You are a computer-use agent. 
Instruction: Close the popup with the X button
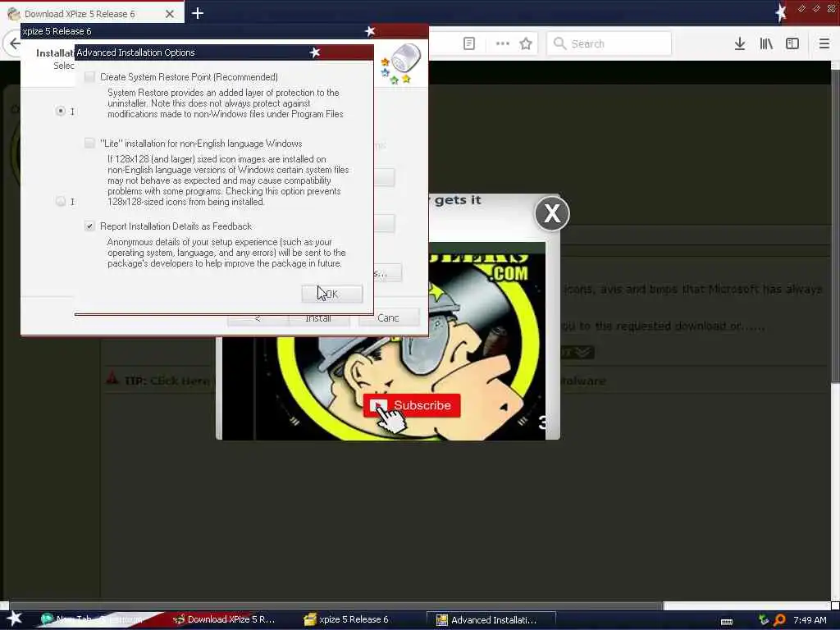552,213
